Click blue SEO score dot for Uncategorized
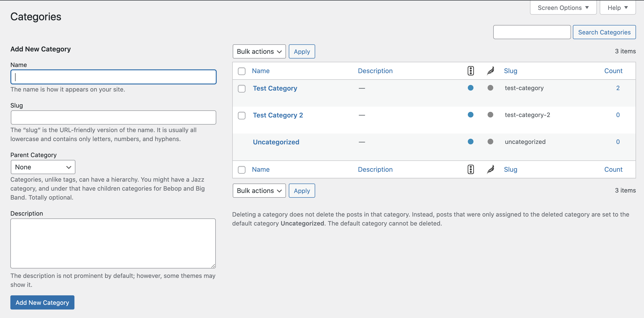The width and height of the screenshot is (644, 318). [x=470, y=142]
